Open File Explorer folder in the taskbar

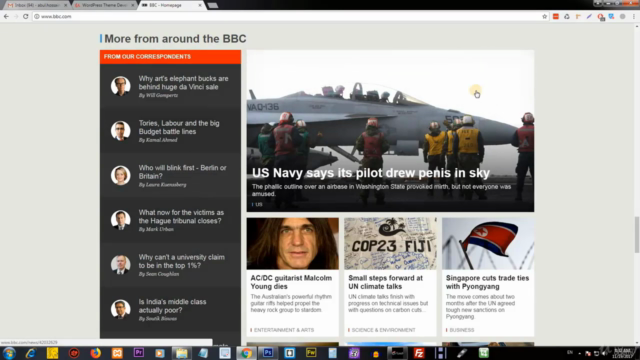point(182,353)
